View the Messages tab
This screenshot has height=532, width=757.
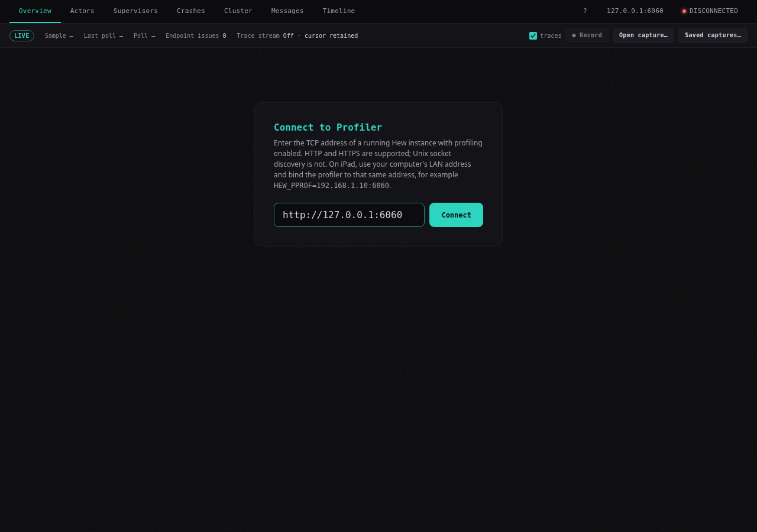[x=287, y=11]
